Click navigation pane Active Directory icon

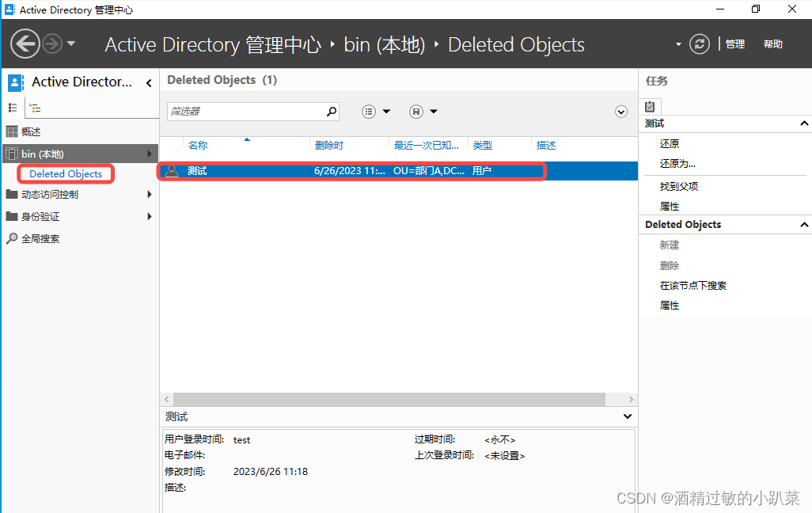point(16,82)
